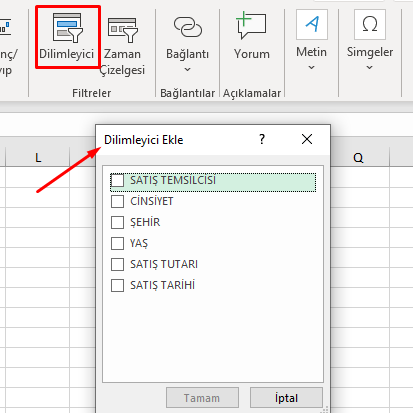Expand the Metin dropdown chevron

pos(311,68)
